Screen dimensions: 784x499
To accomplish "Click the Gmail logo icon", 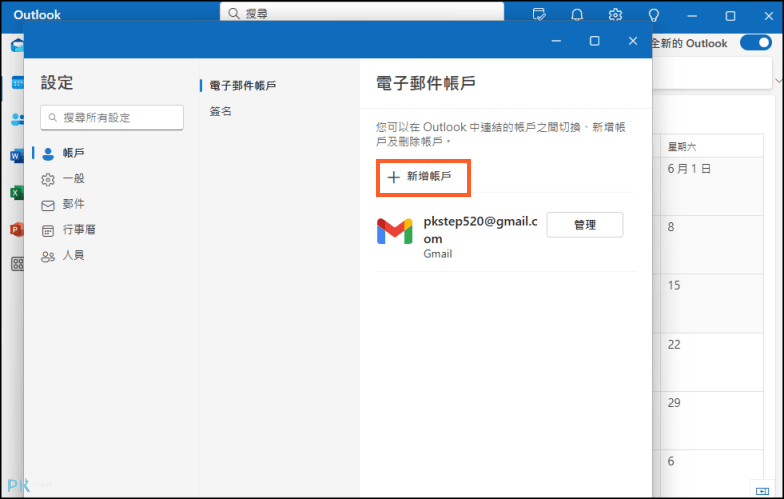I will coord(394,231).
